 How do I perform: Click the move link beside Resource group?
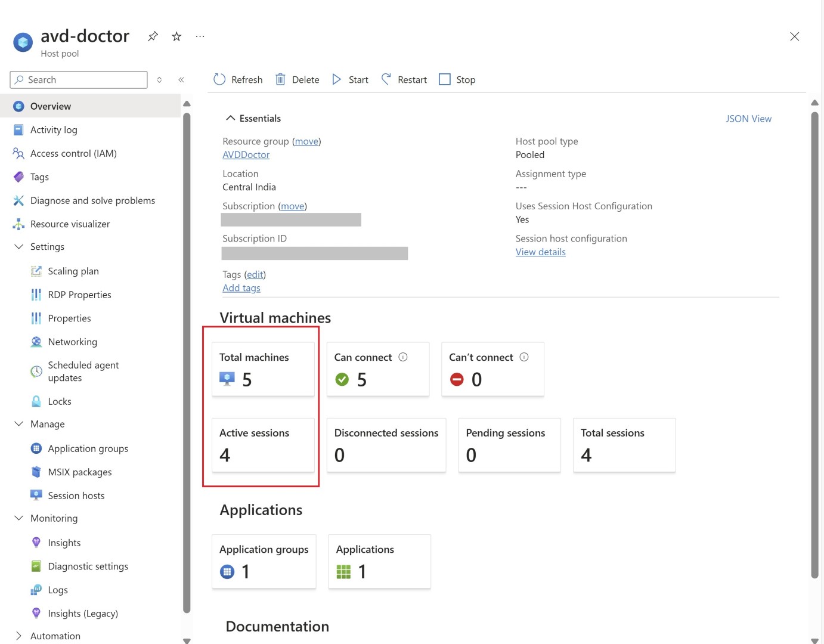coord(306,141)
